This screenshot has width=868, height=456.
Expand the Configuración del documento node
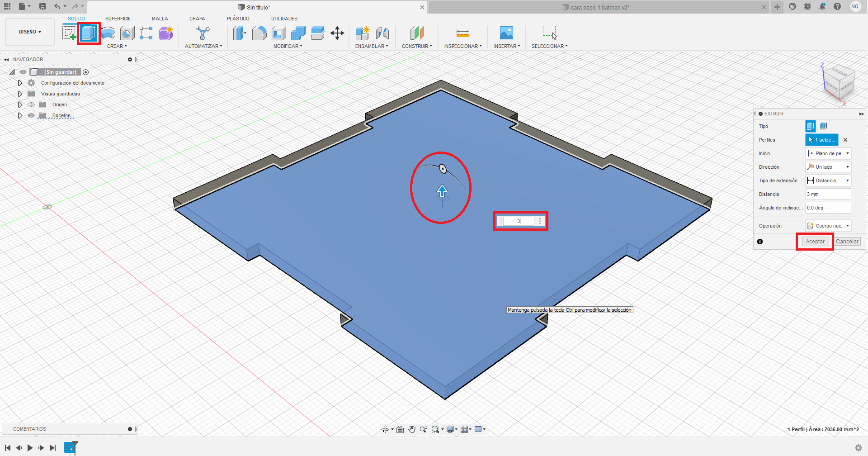pos(20,83)
